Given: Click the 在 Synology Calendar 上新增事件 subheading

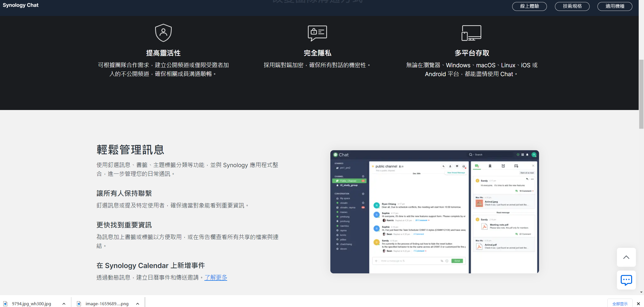Looking at the screenshot, I should coord(151,266).
